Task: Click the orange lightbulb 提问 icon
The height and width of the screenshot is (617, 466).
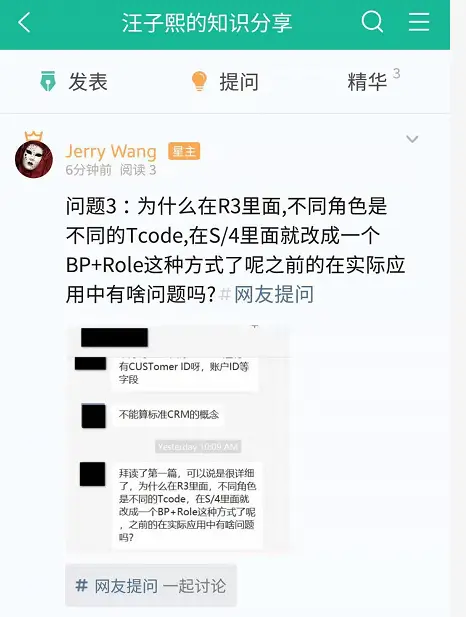Action: coord(199,81)
